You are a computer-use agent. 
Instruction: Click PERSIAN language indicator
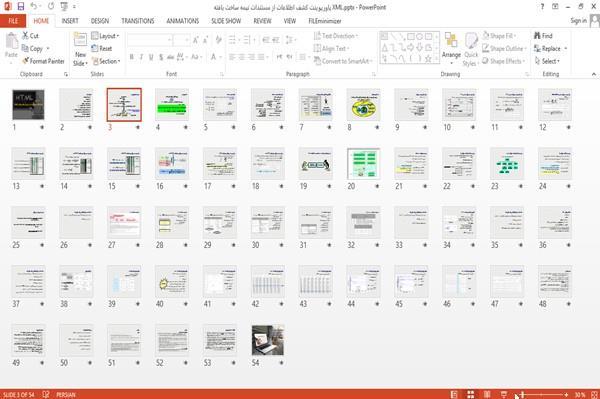(66, 394)
